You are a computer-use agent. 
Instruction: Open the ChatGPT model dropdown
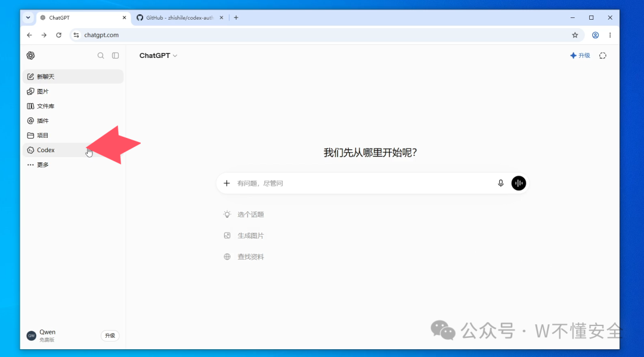[x=158, y=56]
